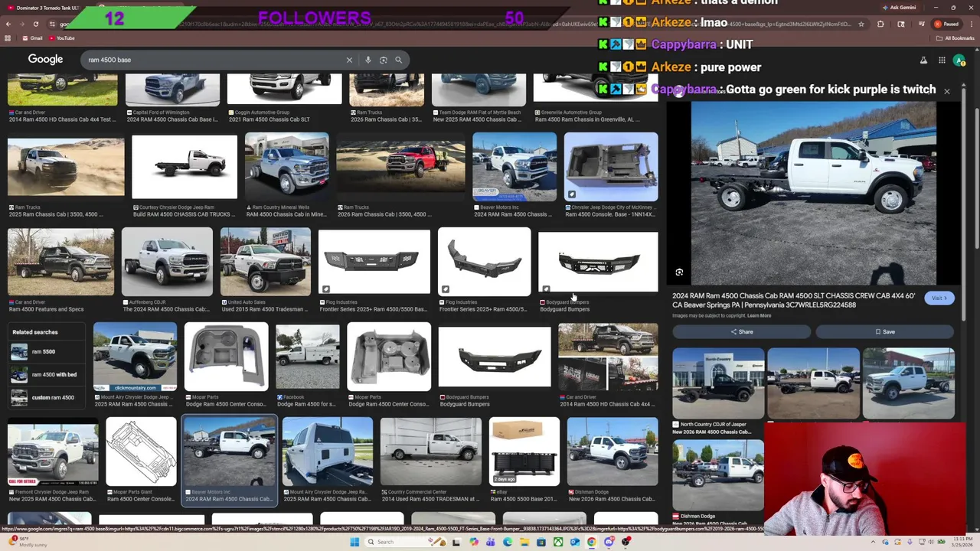
Task: Click the Learn More copyright link
Action: pos(759,315)
